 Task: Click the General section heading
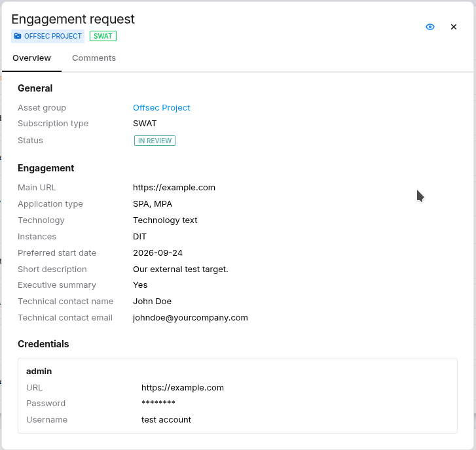pos(35,88)
